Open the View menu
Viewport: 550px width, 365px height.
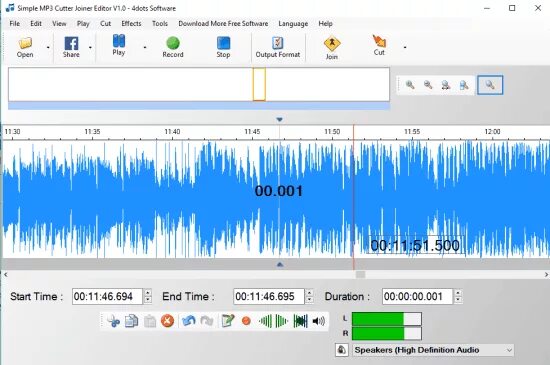click(59, 23)
